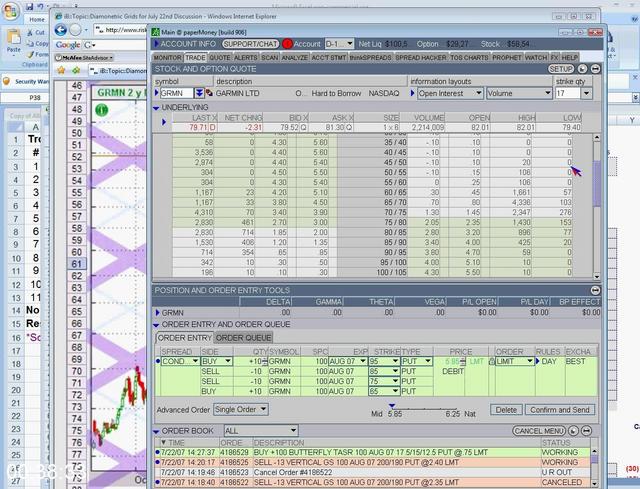Select the BUY +100 BUTTERFLY TASR order row
This screenshot has height=489, width=640.
coord(372,453)
